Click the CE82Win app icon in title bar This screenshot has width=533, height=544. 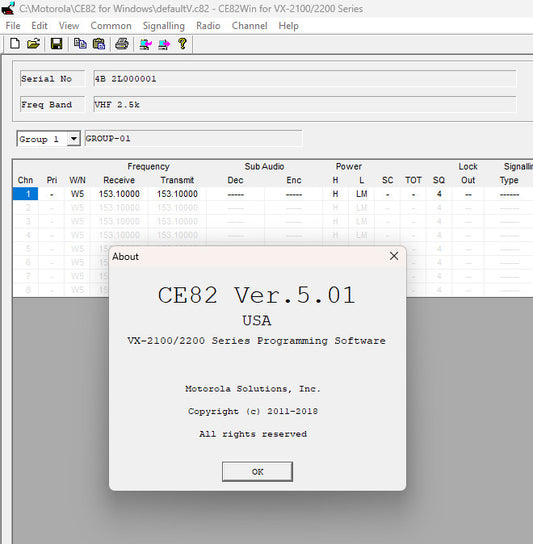point(8,8)
